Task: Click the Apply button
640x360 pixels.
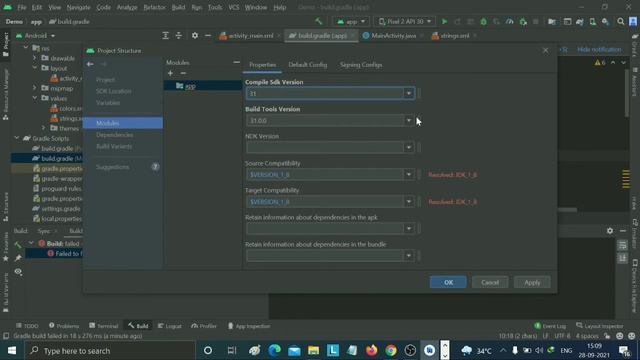Action: coord(532,282)
